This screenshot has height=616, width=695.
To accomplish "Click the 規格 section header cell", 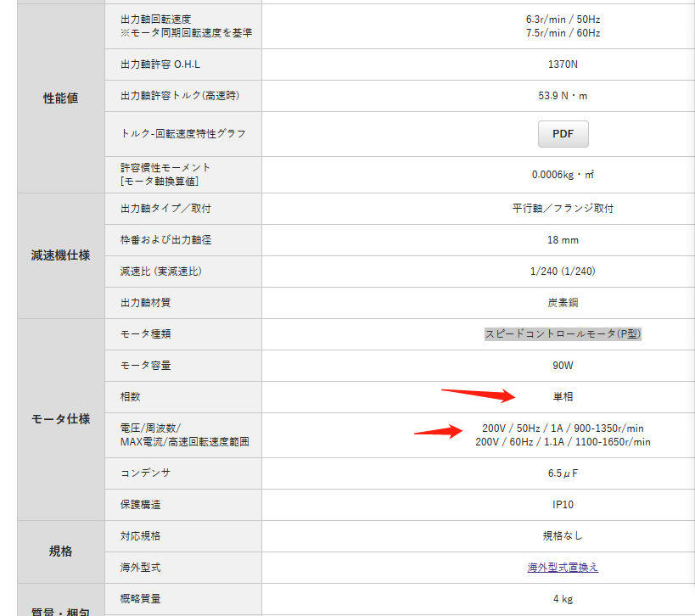I will tap(59, 551).
